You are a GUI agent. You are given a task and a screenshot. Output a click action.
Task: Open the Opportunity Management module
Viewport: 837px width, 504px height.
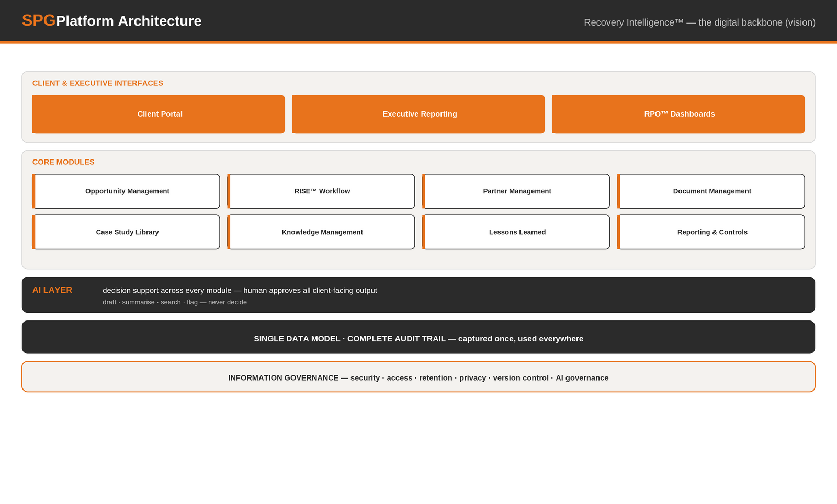[126, 191]
